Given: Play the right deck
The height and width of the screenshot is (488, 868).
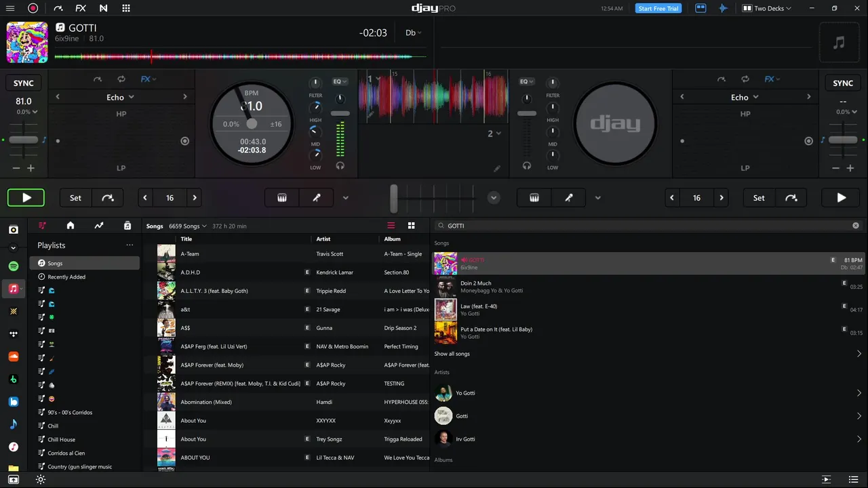Looking at the screenshot, I should 841,198.
